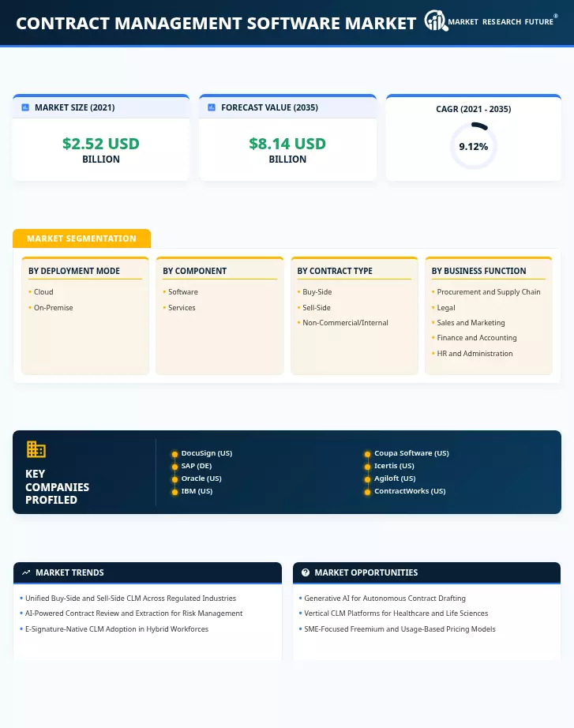
Task: Click the On-Premise deployment item
Action: point(53,308)
